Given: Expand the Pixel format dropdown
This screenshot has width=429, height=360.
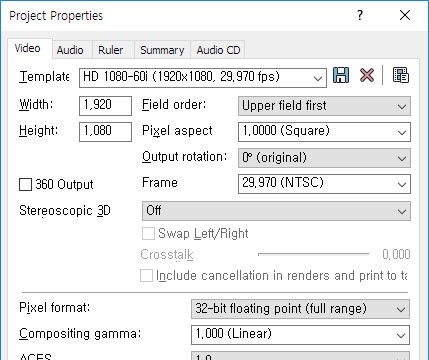Looking at the screenshot, I should 300,309.
